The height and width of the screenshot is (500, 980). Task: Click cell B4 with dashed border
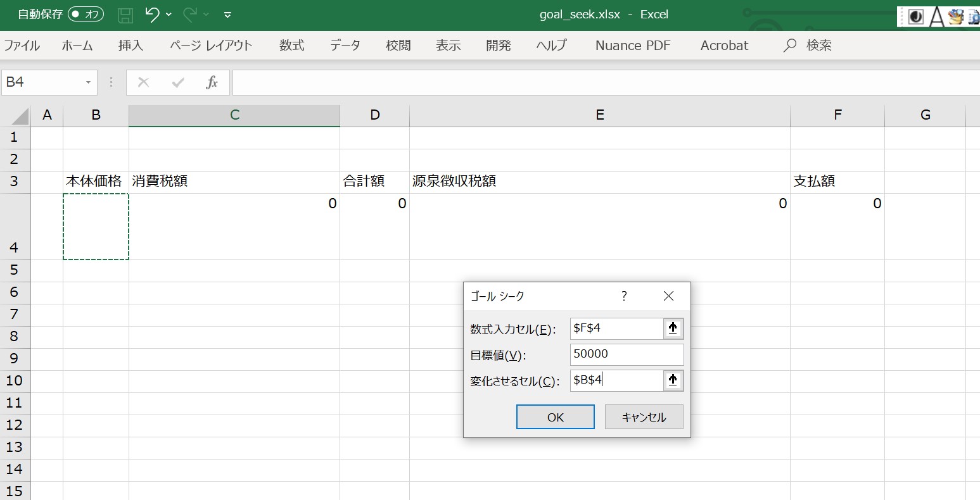[96, 227]
